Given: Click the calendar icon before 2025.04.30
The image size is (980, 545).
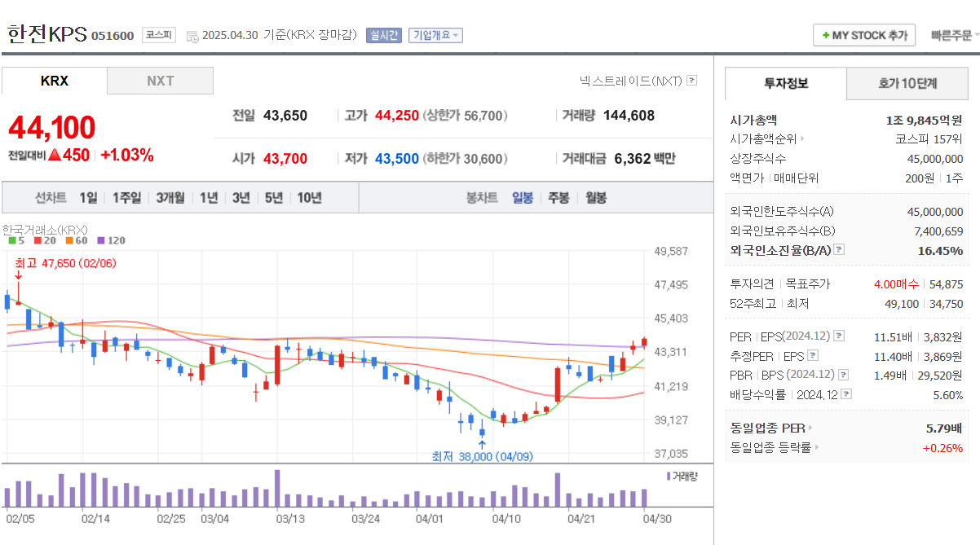Looking at the screenshot, I should point(192,36).
